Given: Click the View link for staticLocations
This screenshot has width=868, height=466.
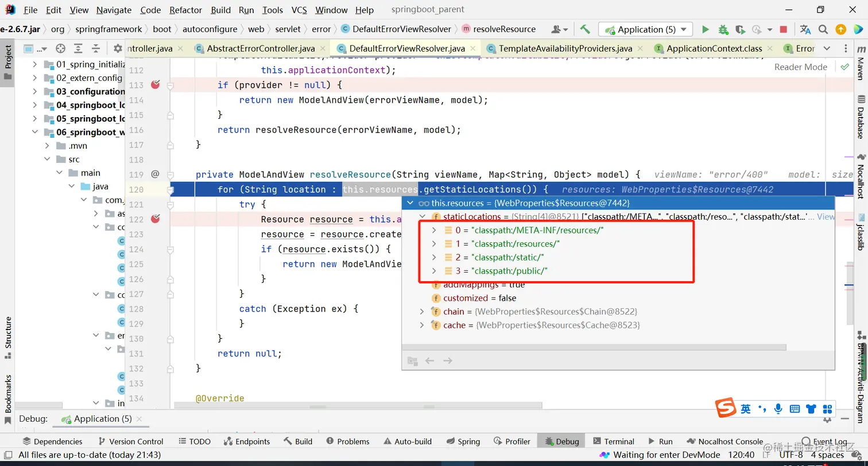Looking at the screenshot, I should point(826,216).
